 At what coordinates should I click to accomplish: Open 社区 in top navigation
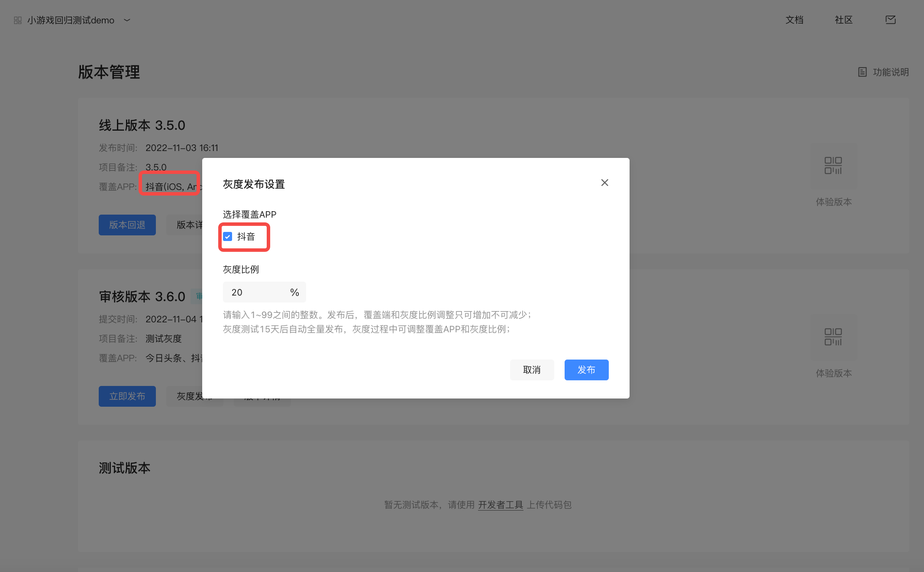pyautogui.click(x=843, y=20)
